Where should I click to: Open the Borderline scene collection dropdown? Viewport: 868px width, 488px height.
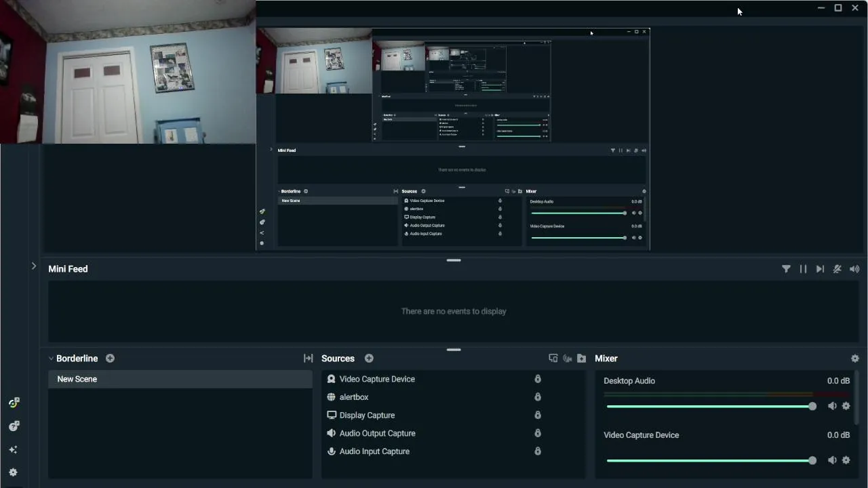coord(73,359)
